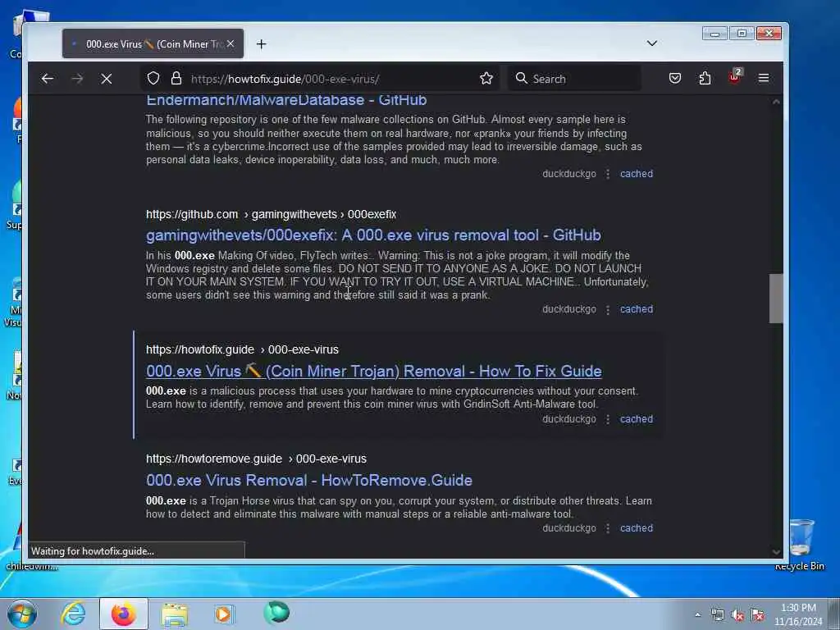Go back to the previous page

click(47, 79)
